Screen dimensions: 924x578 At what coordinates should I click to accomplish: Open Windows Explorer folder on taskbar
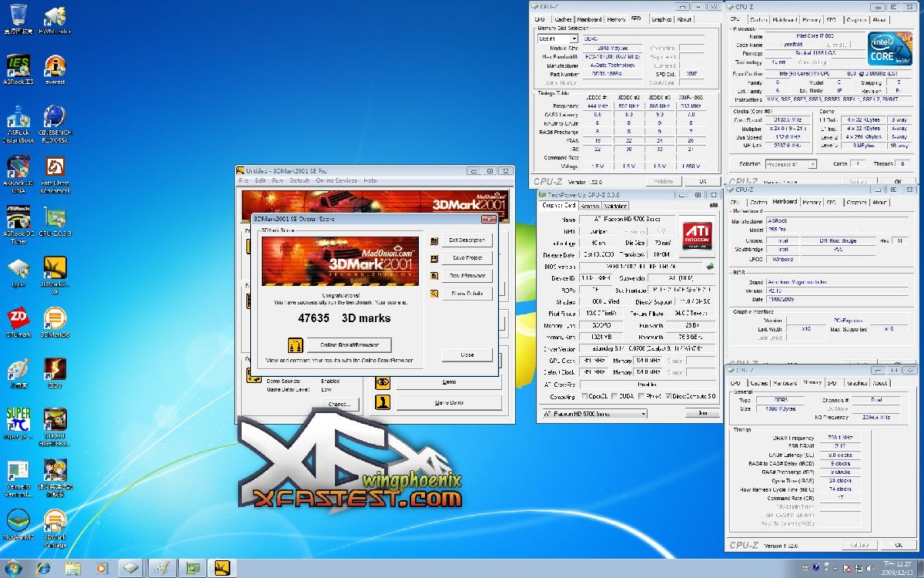pyautogui.click(x=72, y=568)
